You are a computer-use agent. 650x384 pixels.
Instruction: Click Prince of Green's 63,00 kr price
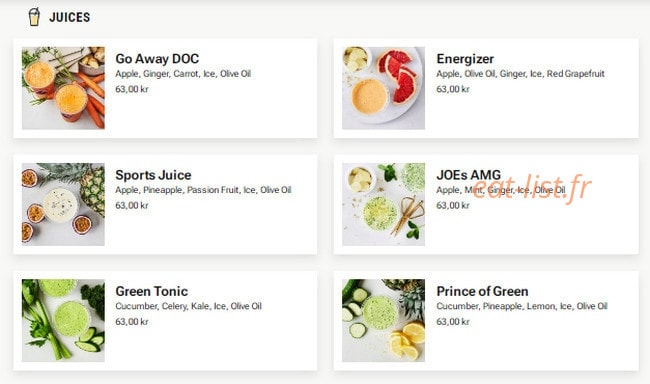pos(453,321)
